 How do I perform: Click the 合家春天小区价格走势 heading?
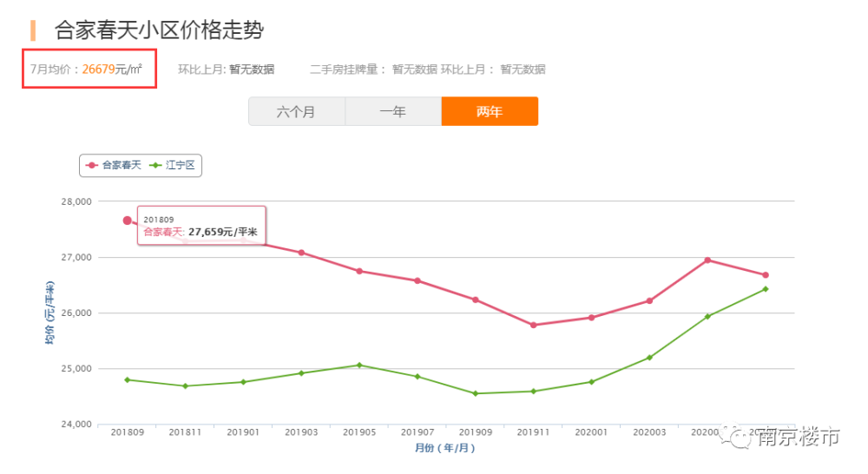coord(159,30)
